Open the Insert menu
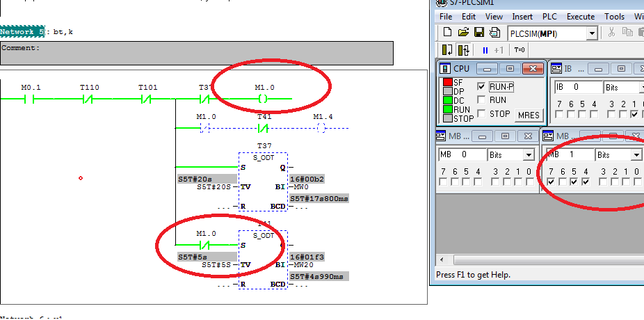 pyautogui.click(x=522, y=17)
